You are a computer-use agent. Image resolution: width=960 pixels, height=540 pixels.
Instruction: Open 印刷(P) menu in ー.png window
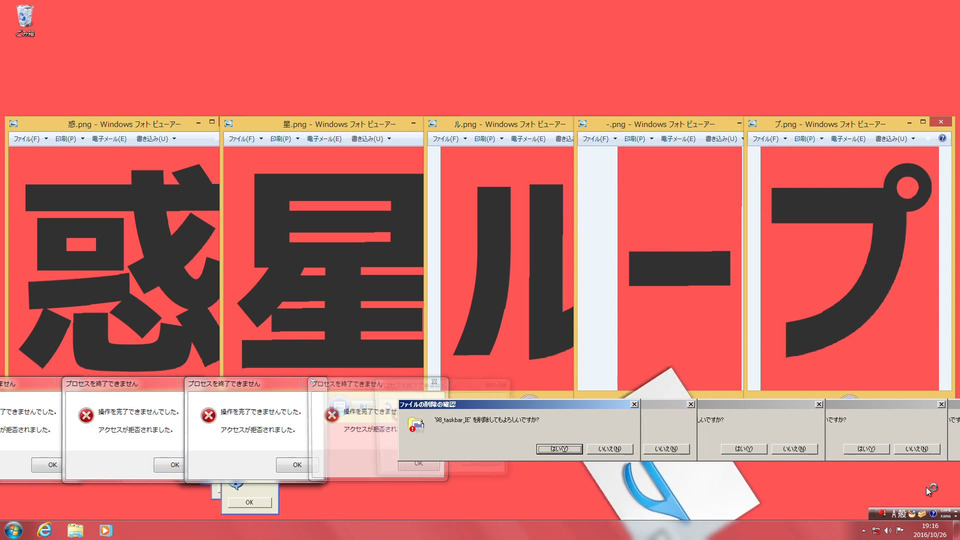coord(638,139)
